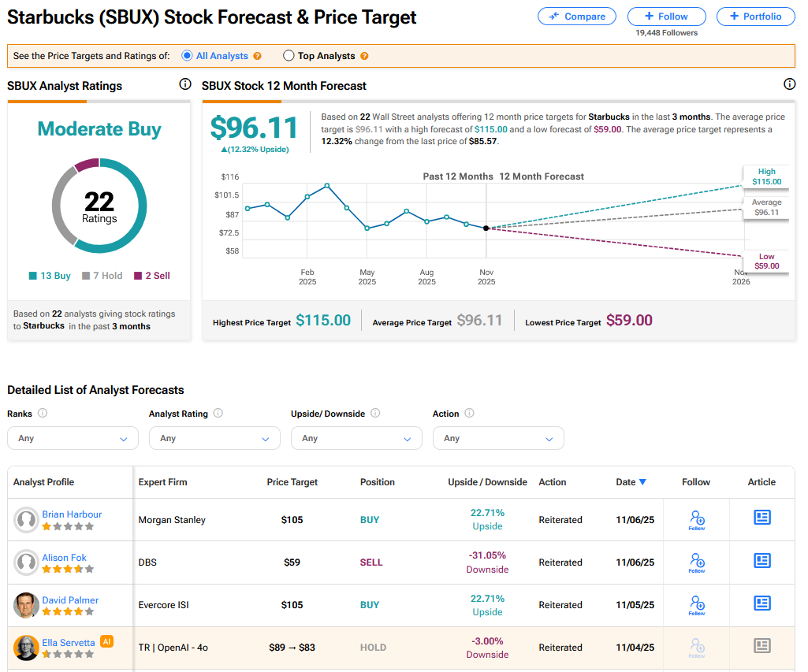This screenshot has height=672, width=808.
Task: Select the All Analysts radio button
Action: pyautogui.click(x=187, y=56)
